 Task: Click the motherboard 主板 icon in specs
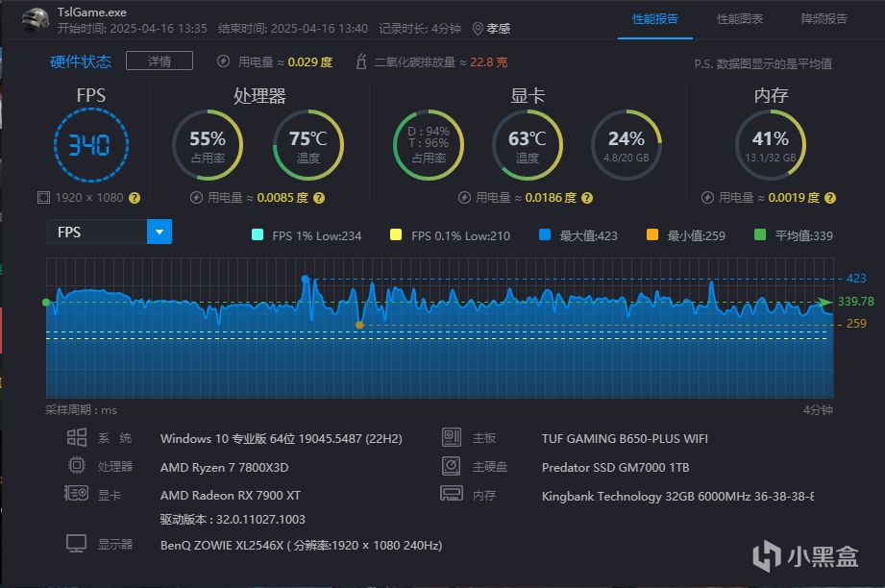coord(452,437)
